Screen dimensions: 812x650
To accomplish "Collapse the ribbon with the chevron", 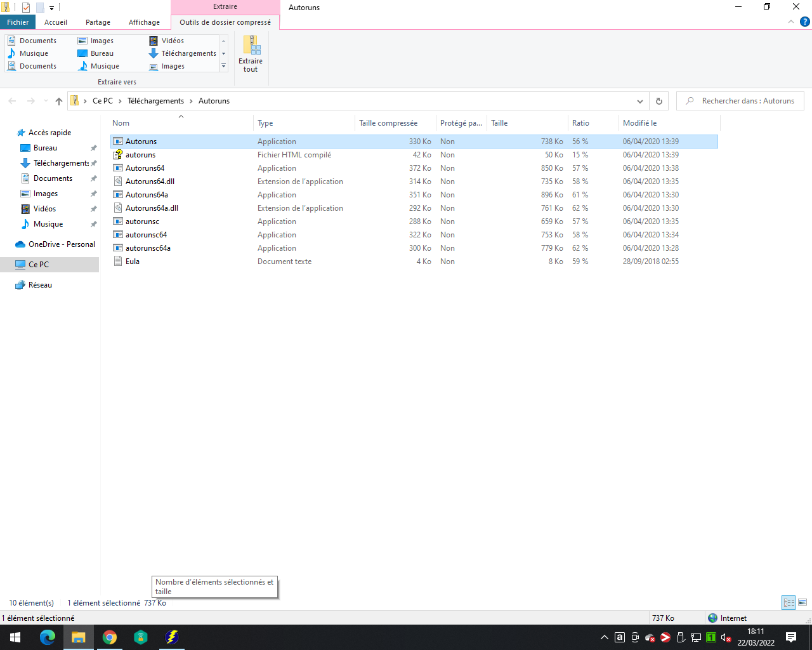I will (x=790, y=22).
